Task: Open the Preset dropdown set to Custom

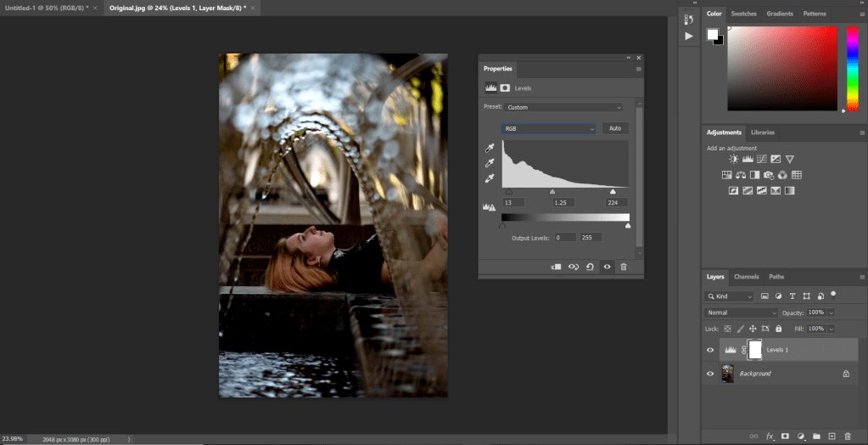Action: pos(563,108)
